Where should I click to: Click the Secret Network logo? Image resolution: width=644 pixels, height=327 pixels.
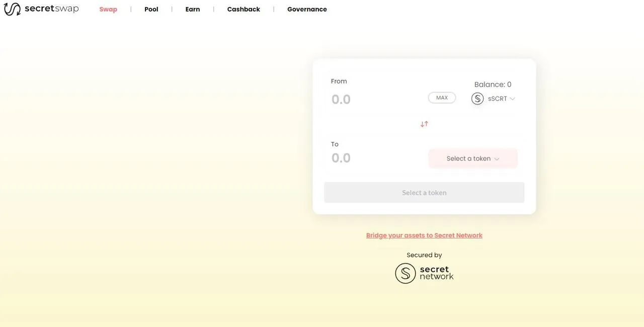[x=424, y=273]
